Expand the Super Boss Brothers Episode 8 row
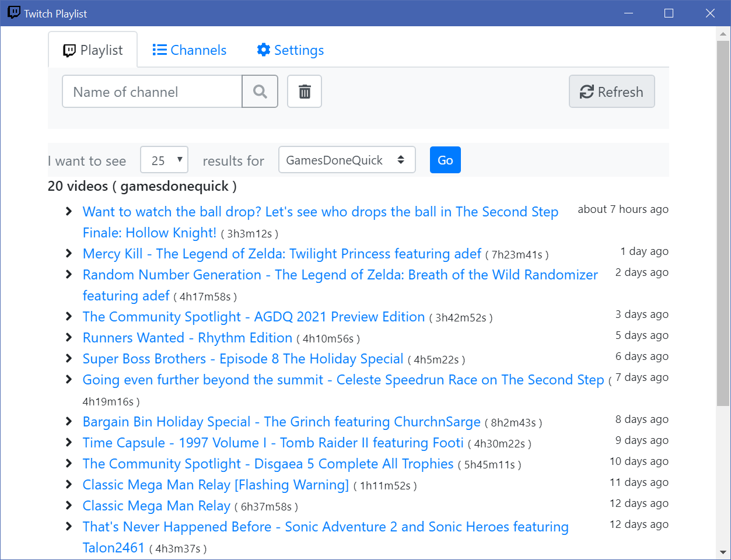 point(69,359)
